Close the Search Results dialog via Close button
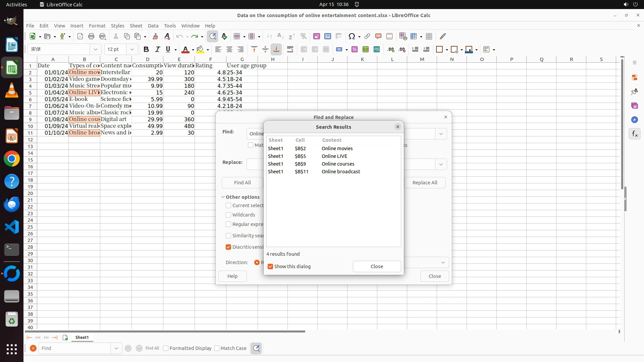644x362 pixels. (x=377, y=266)
